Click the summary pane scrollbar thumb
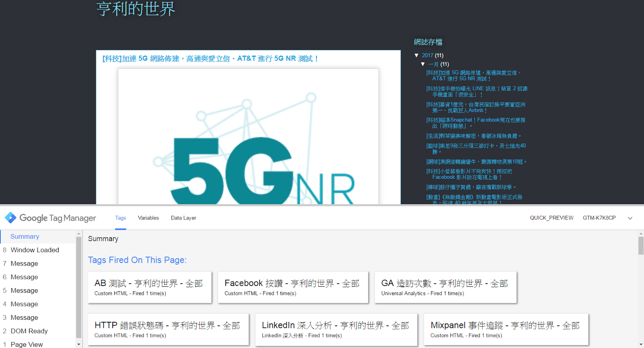The width and height of the screenshot is (644, 348). 641,246
